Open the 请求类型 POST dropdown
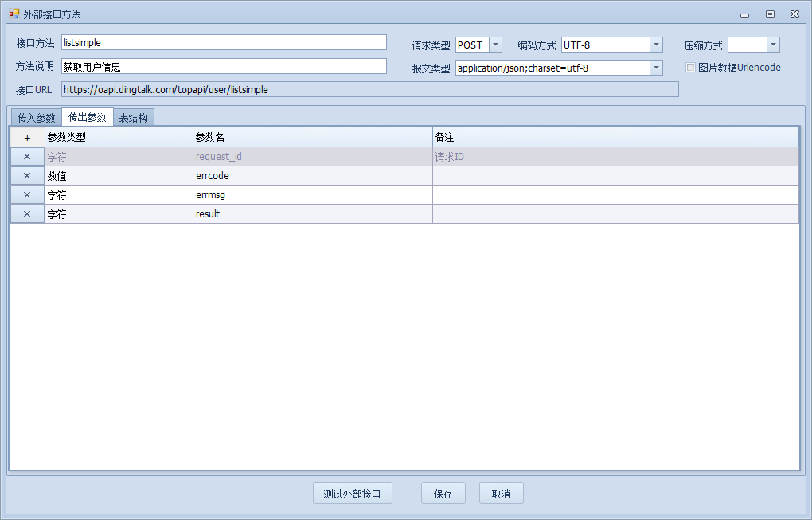Viewport: 812px width, 520px height. [x=495, y=45]
